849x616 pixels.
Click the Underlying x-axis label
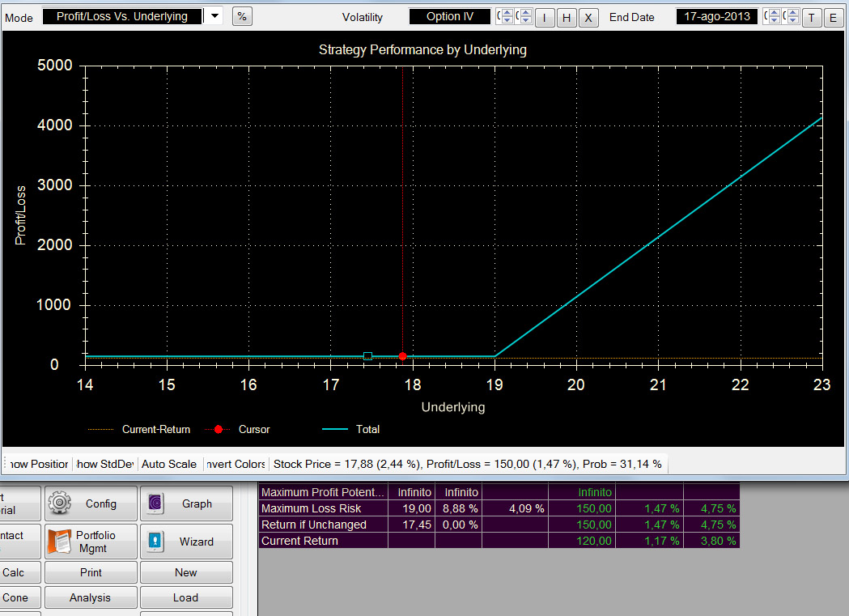click(453, 407)
